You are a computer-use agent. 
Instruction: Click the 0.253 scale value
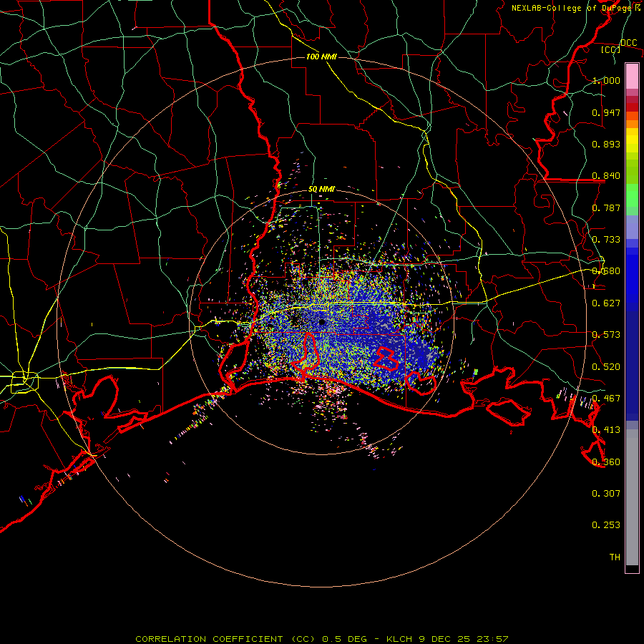click(x=606, y=525)
